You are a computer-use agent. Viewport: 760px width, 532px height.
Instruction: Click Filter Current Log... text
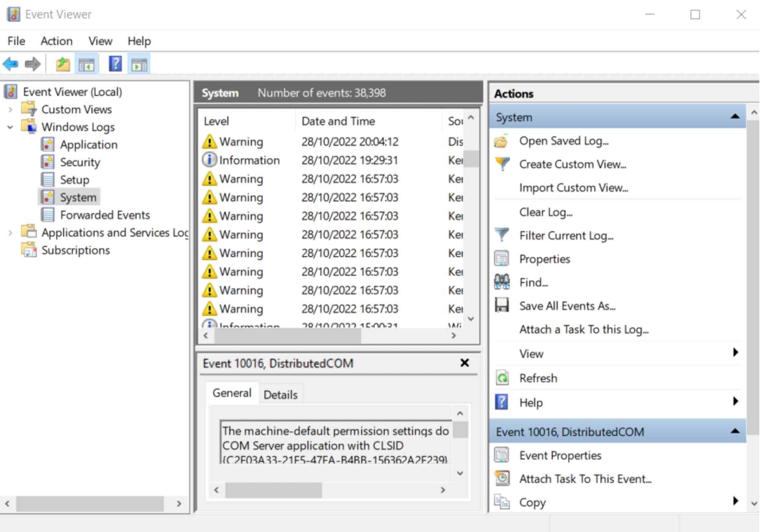(x=566, y=236)
